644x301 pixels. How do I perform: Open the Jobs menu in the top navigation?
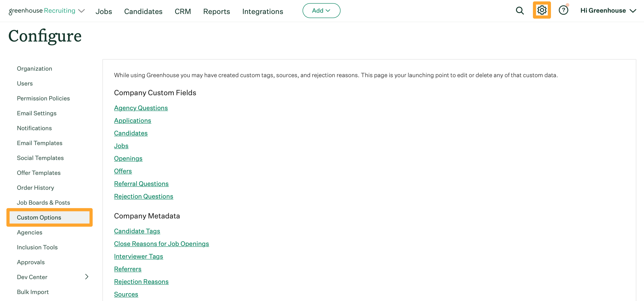104,11
